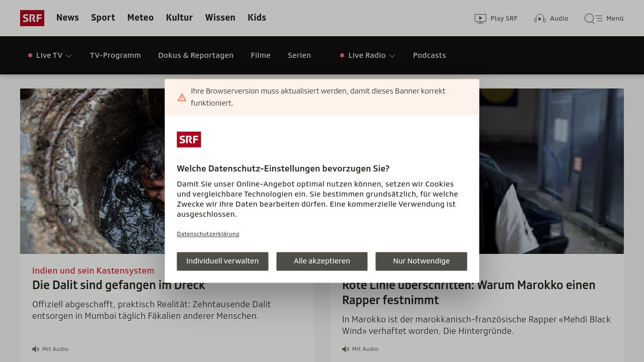This screenshot has width=644, height=362.
Task: Open the Play SRF link text
Action: click(504, 19)
